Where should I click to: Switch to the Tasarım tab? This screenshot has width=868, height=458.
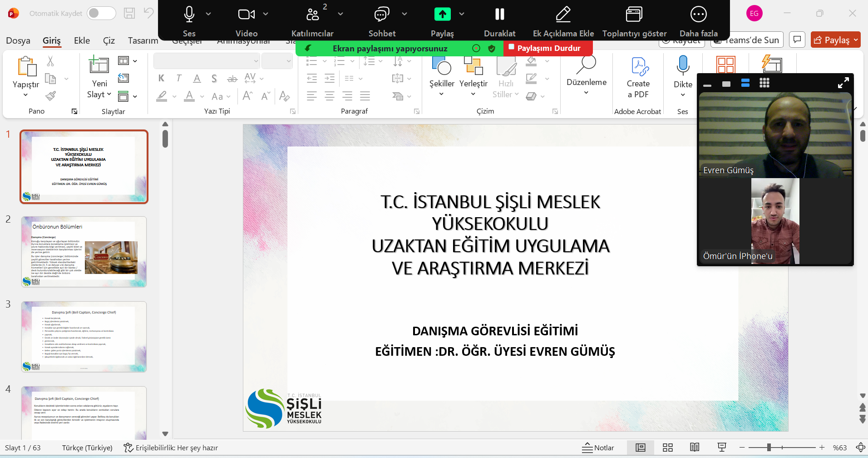(143, 40)
